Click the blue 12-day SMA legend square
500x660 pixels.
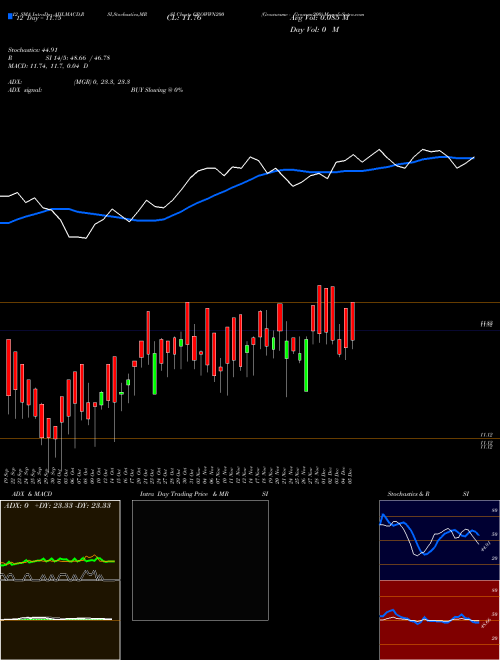point(11,16)
